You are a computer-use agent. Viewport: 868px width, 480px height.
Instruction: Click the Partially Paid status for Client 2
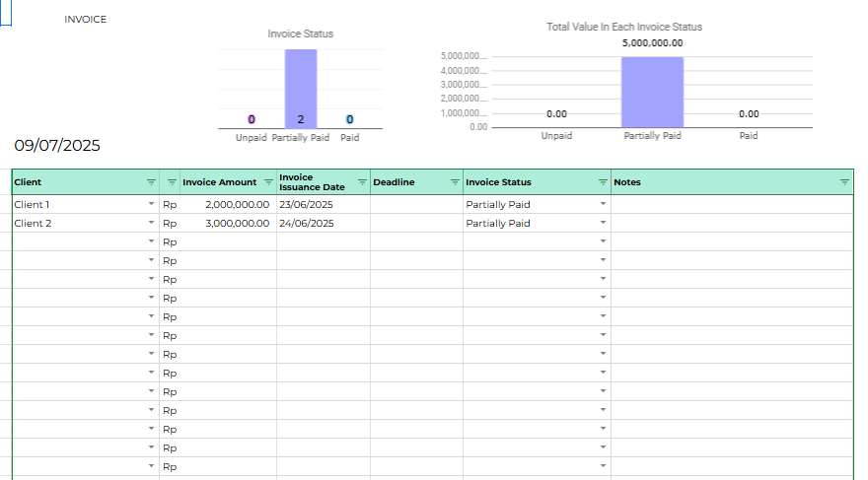(498, 224)
